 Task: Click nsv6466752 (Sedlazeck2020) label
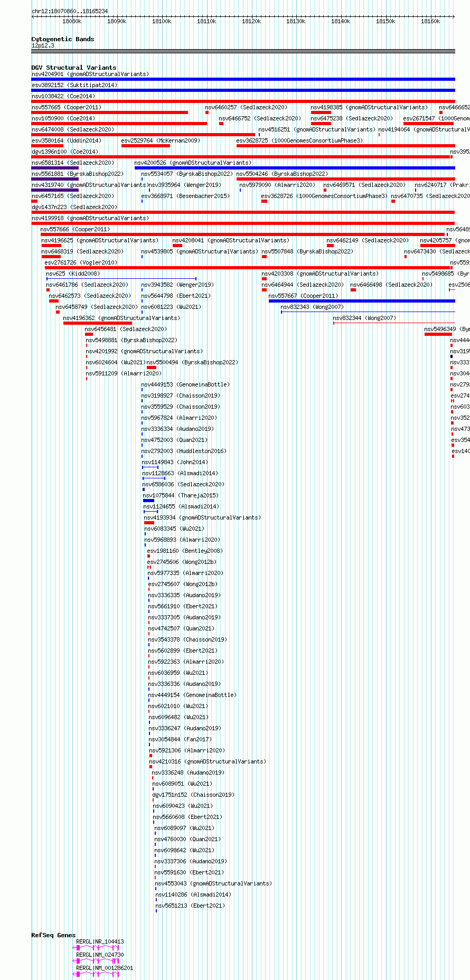pos(260,118)
